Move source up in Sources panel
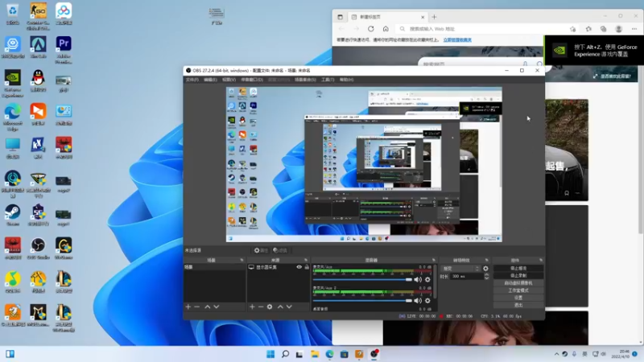The image size is (644, 362). 280,306
